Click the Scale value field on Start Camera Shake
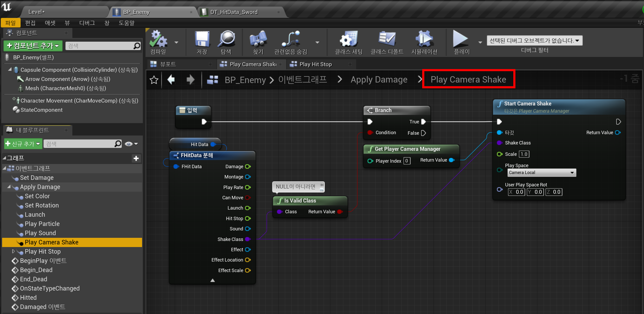644x314 pixels. [524, 154]
